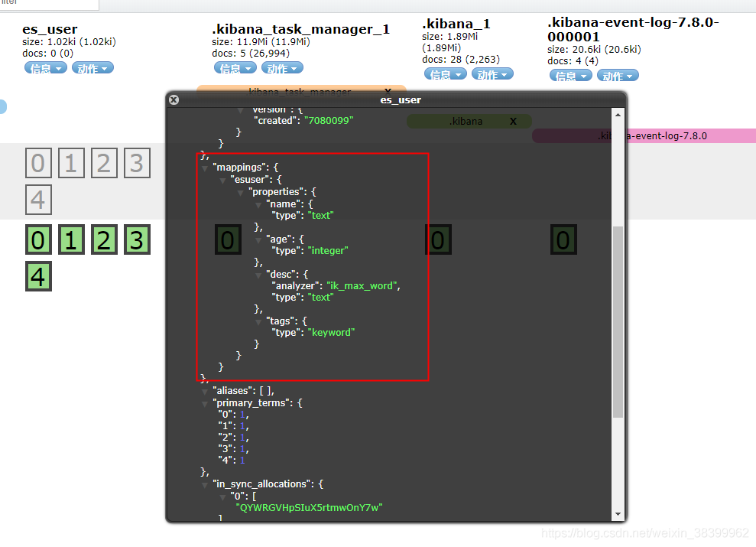Viewport: 756px width, 547px height.
Task: Open the es_user 动作 dropdown
Action: pos(92,68)
